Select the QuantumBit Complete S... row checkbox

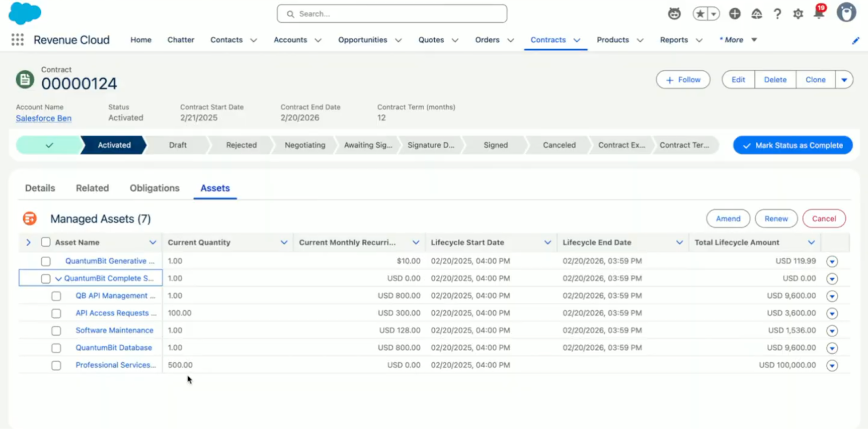pyautogui.click(x=46, y=279)
